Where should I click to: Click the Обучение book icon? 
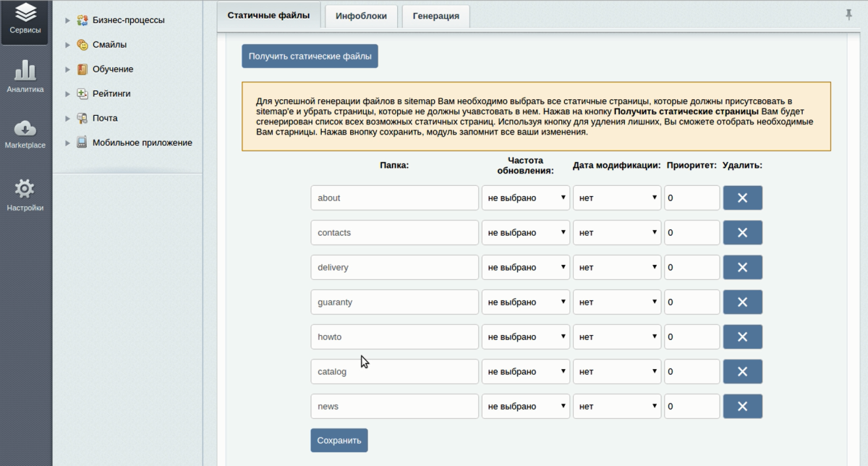[82, 69]
